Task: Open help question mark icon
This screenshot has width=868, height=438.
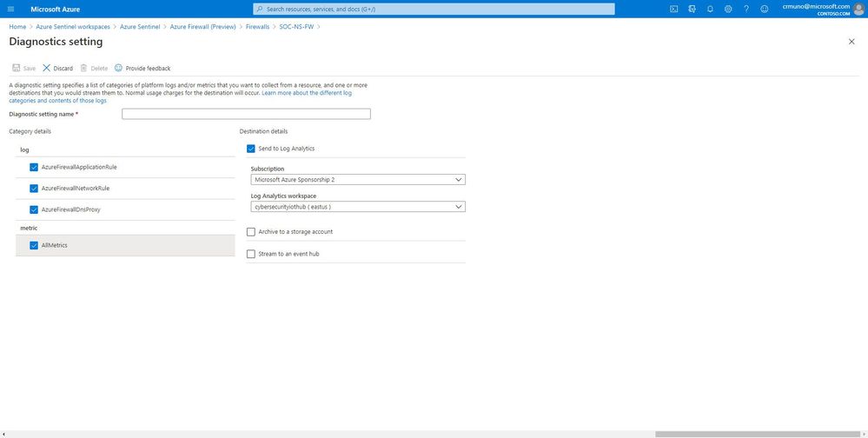Action: point(746,9)
